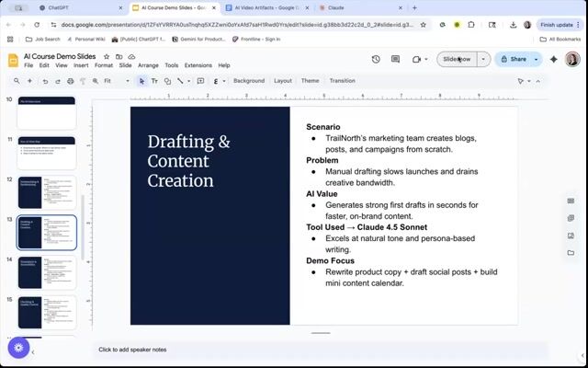The image size is (588, 368).
Task: Select slide 14 thumbnail
Action: pos(47,272)
